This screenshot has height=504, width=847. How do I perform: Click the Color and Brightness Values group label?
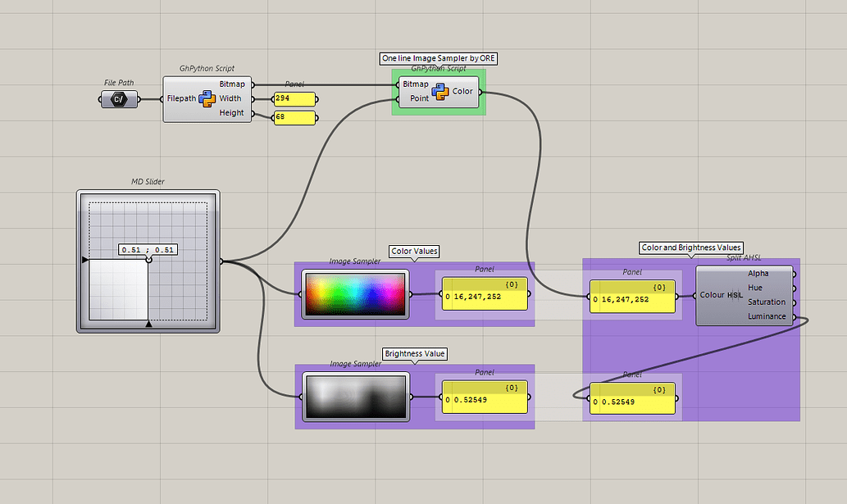click(x=691, y=247)
